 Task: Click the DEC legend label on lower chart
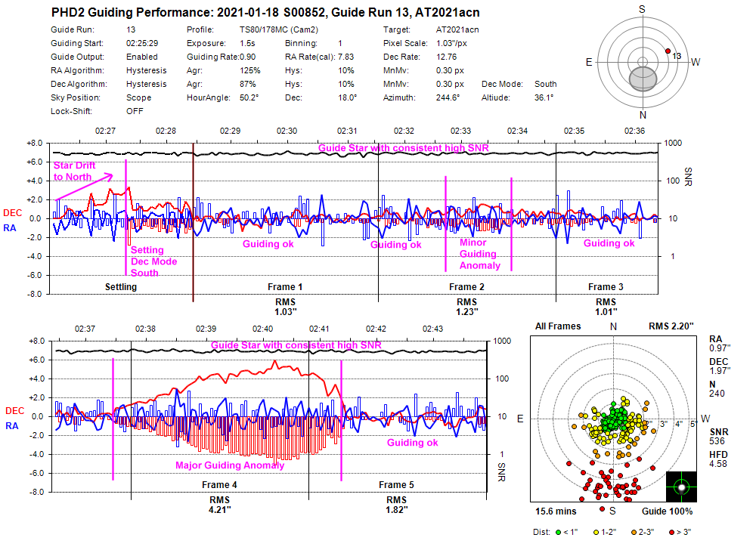(x=14, y=411)
